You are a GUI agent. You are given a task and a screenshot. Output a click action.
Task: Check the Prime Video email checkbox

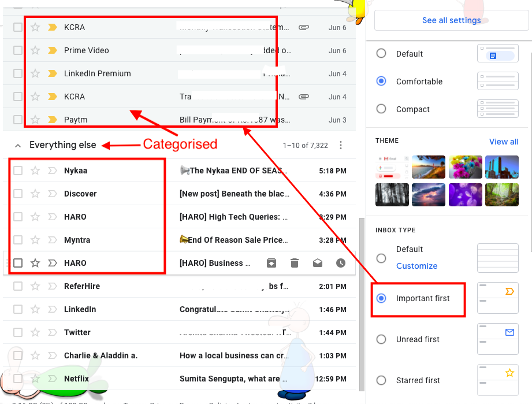(x=18, y=50)
